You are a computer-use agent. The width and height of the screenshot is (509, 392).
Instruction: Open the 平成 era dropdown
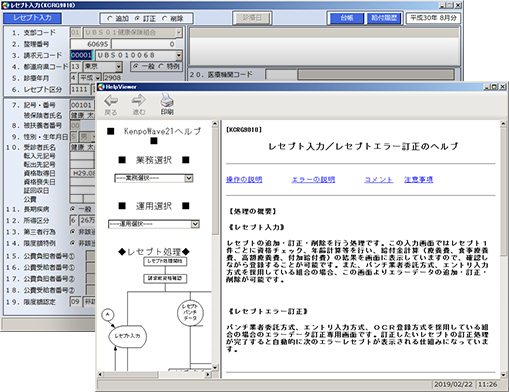point(98,78)
